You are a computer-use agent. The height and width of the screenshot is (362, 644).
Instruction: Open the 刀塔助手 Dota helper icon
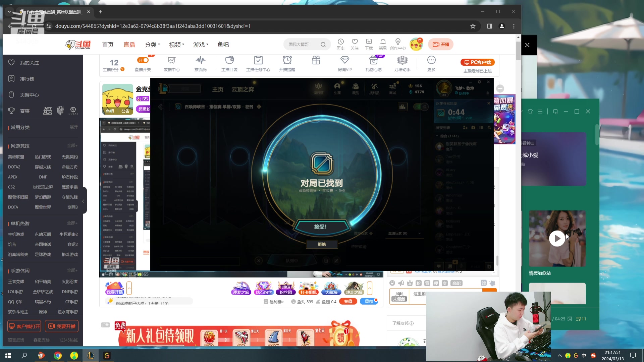(x=402, y=64)
